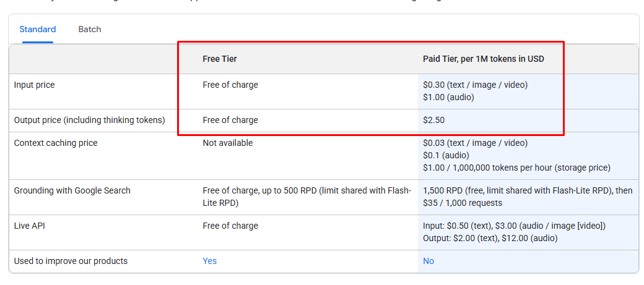
Task: Open the blue No link
Action: coord(429,261)
